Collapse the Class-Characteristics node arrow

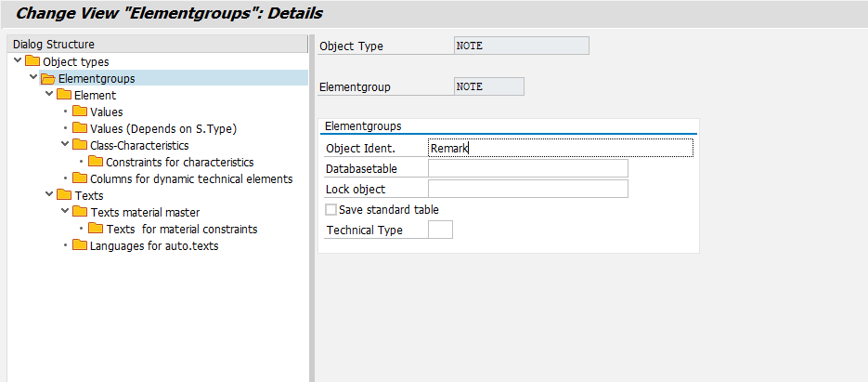coord(65,145)
